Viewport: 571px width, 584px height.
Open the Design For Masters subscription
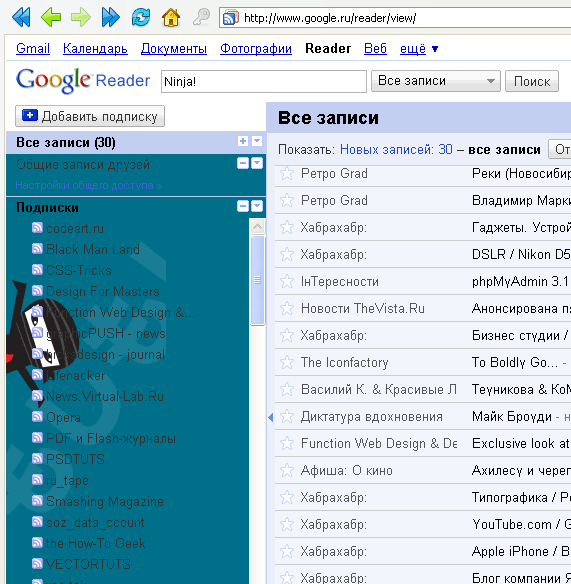[x=102, y=291]
